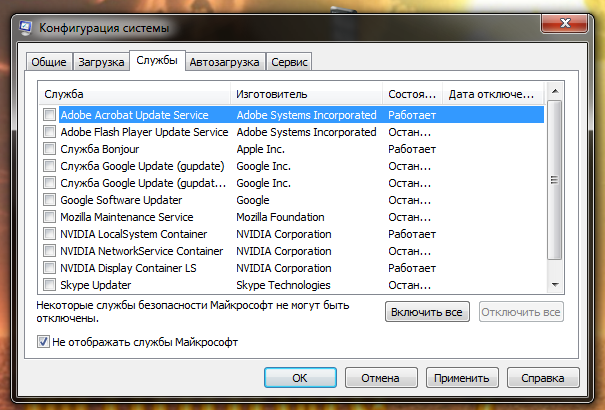Click Отключить все button
Screen dimensions: 605x410
521,312
